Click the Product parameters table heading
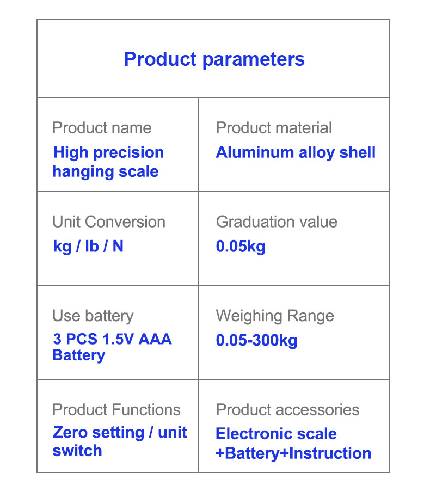 (x=214, y=59)
